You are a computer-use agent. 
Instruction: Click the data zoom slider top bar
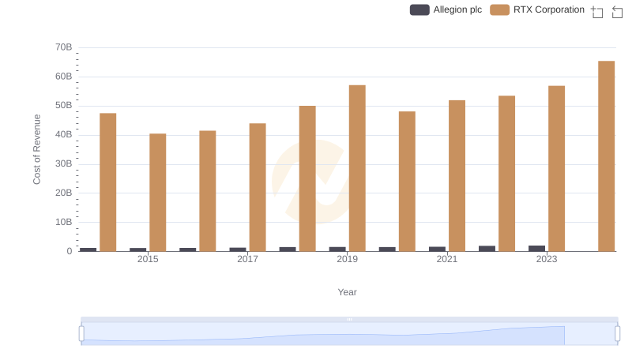click(x=349, y=319)
